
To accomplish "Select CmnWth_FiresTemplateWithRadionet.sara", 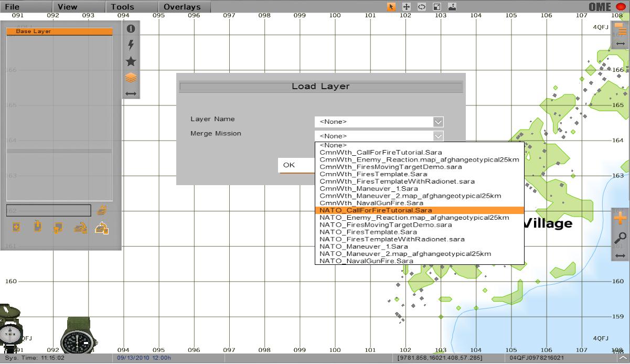I will 420,181.
